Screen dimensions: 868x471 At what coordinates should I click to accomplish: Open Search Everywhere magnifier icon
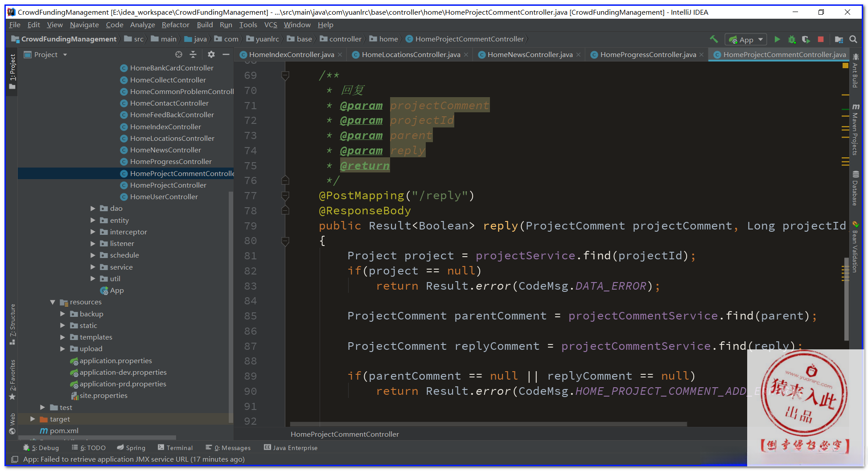(x=853, y=39)
